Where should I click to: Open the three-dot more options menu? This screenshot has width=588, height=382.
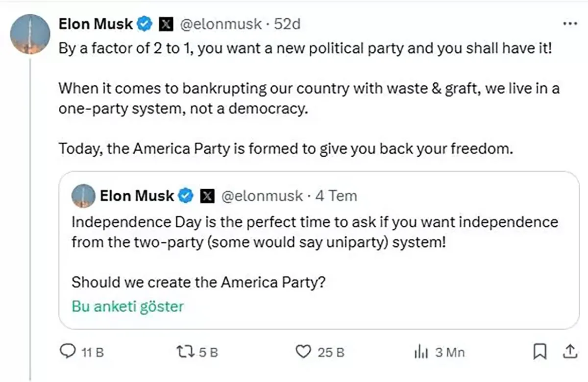click(x=570, y=23)
